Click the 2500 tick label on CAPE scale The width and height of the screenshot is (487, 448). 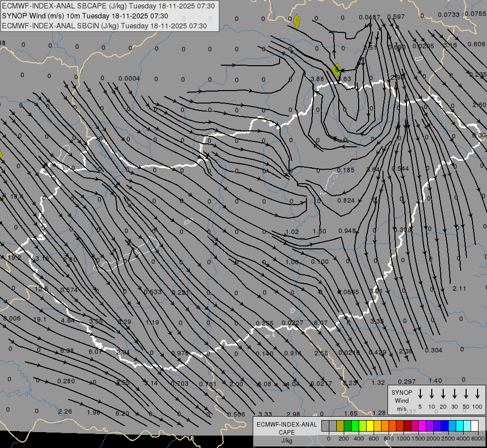(448, 439)
